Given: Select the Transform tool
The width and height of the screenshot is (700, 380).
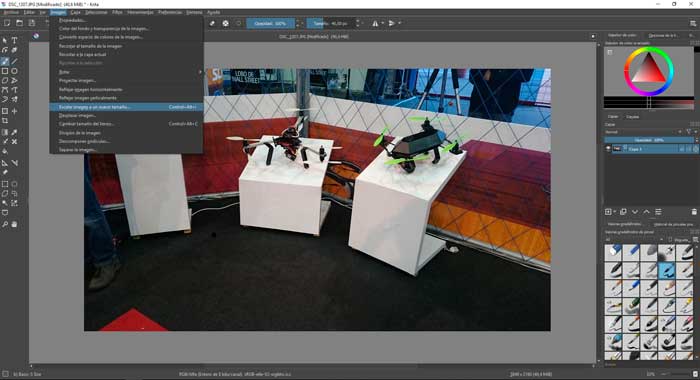Looking at the screenshot, I should 5,111.
